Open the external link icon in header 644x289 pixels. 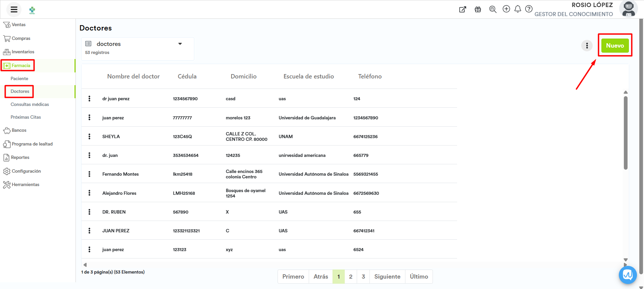[463, 9]
